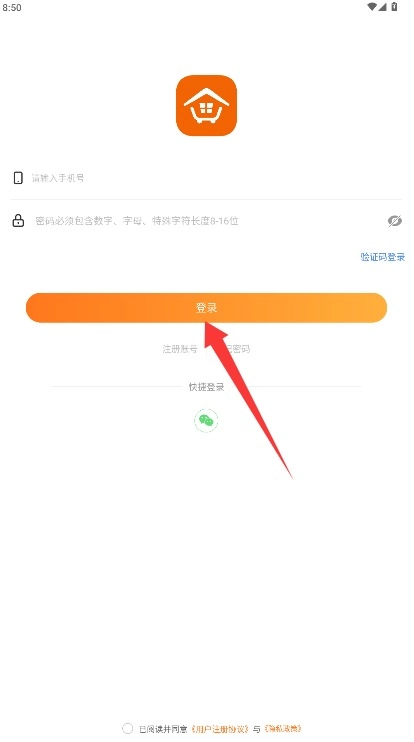Select the agreement radio button at bottom

(x=127, y=728)
